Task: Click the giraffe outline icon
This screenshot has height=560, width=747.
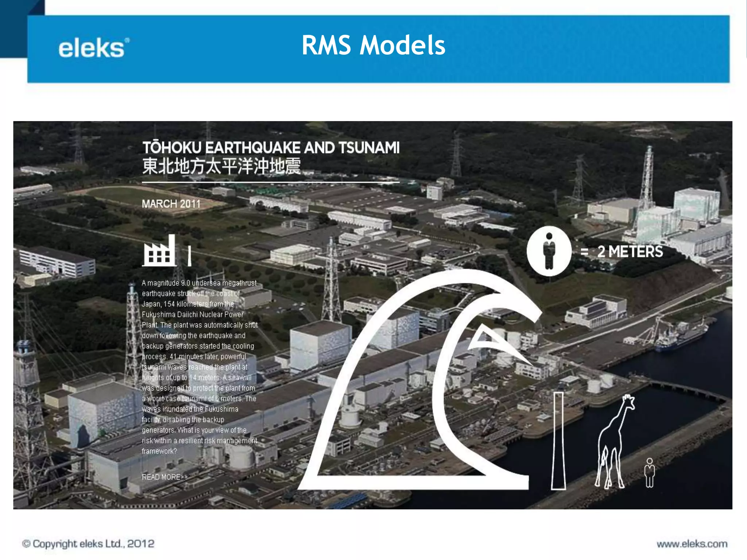Action: pos(615,442)
